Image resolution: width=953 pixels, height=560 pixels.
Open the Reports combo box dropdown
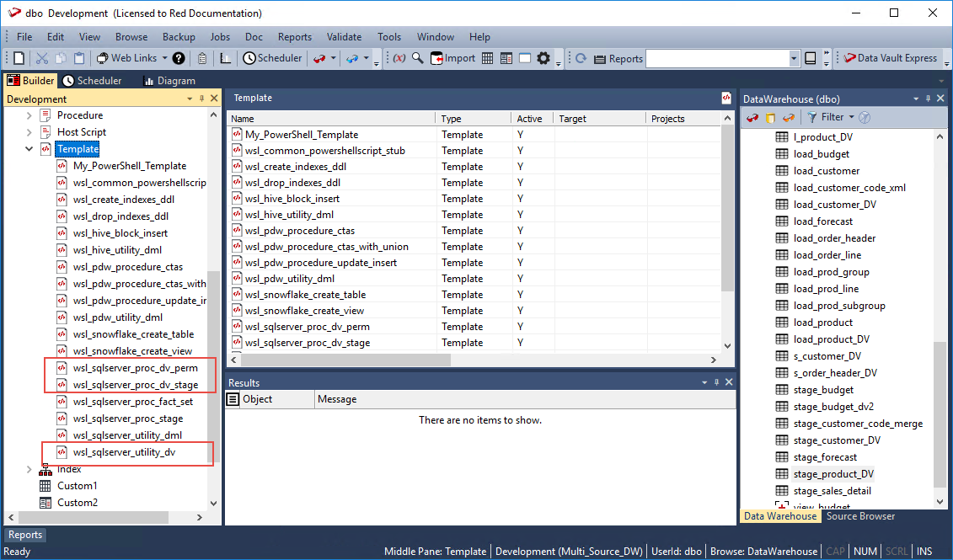tap(794, 58)
